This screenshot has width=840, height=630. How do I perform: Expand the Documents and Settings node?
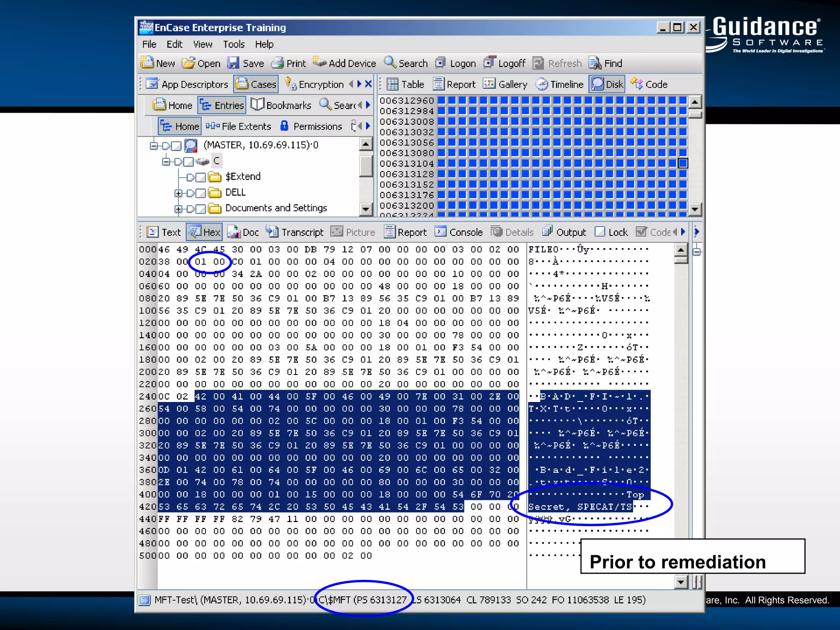178,209
